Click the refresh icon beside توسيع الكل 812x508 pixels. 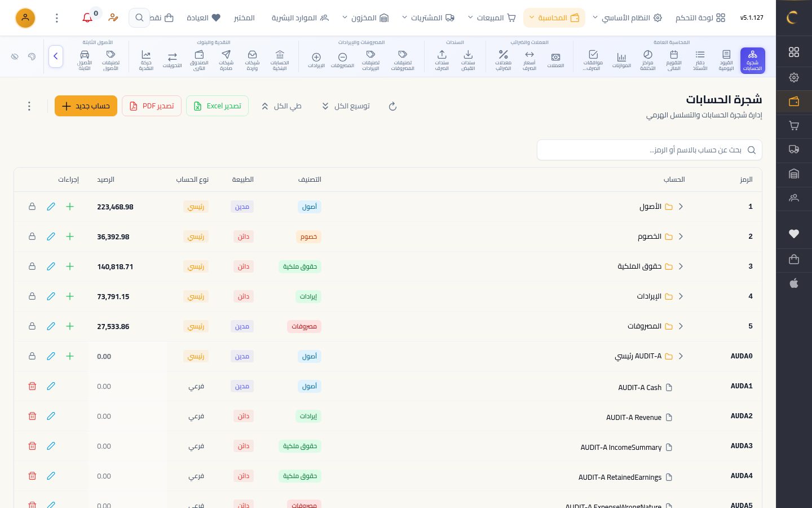click(x=393, y=106)
